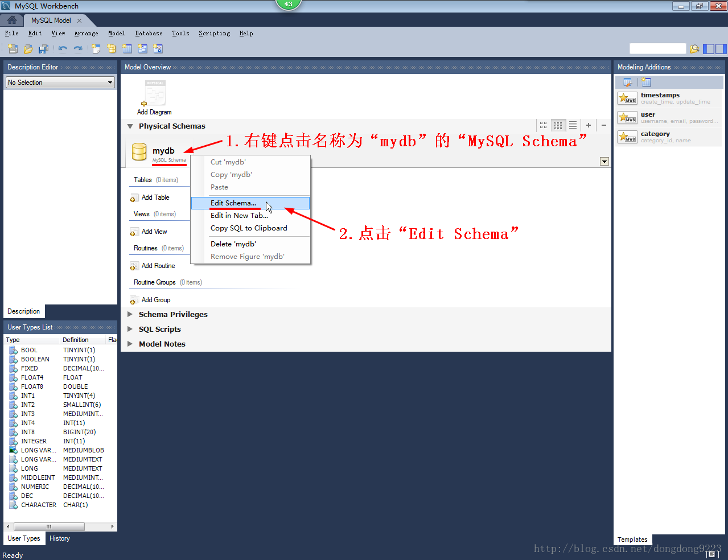Click the Add Group icon

pyautogui.click(x=134, y=300)
